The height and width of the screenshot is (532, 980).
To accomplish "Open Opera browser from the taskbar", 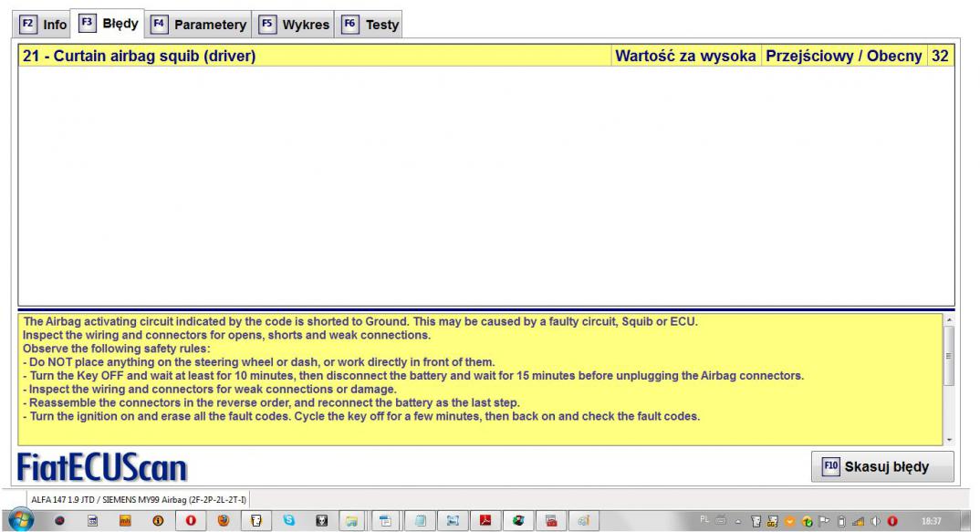I will (x=191, y=520).
